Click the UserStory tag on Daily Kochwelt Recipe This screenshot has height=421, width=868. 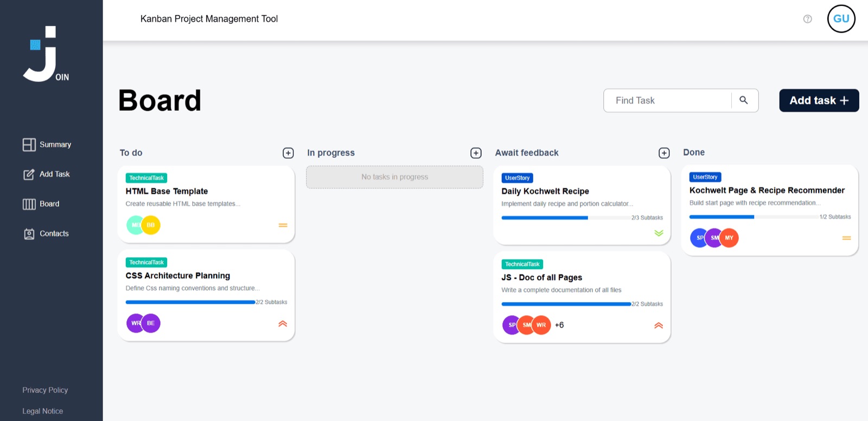[x=518, y=178]
